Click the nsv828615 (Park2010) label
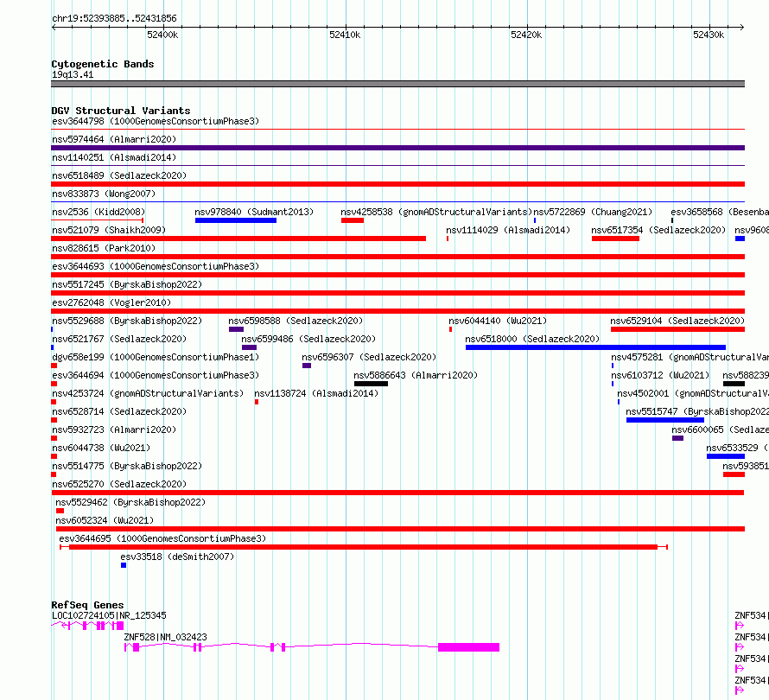 [104, 248]
